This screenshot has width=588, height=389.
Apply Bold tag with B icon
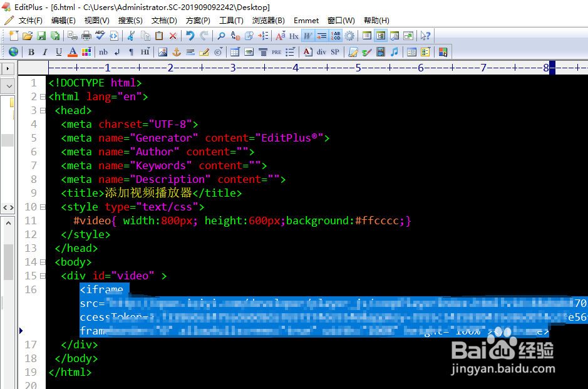coord(31,52)
